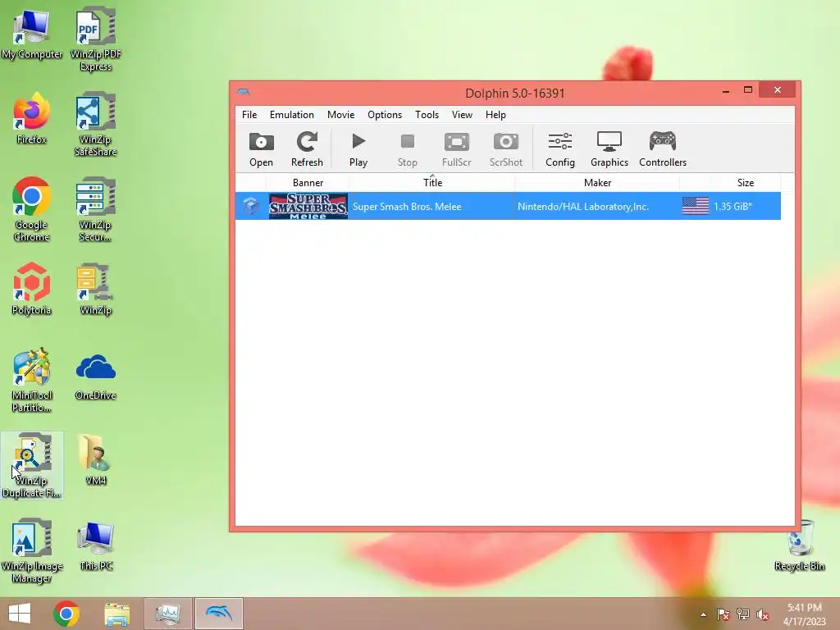The width and height of the screenshot is (840, 630).
Task: Select the WinZip PDF Express desktop icon
Action: pyautogui.click(x=96, y=40)
